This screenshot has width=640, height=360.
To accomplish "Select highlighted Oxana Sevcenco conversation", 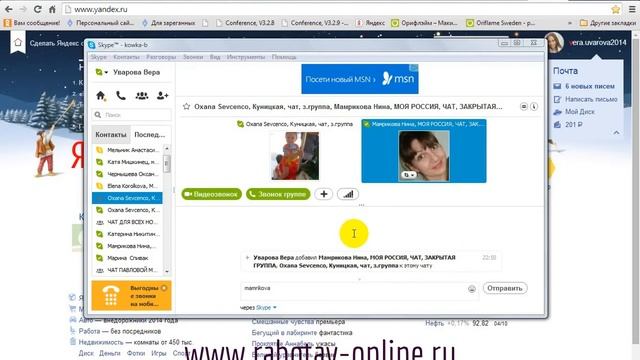I will [x=127, y=198].
